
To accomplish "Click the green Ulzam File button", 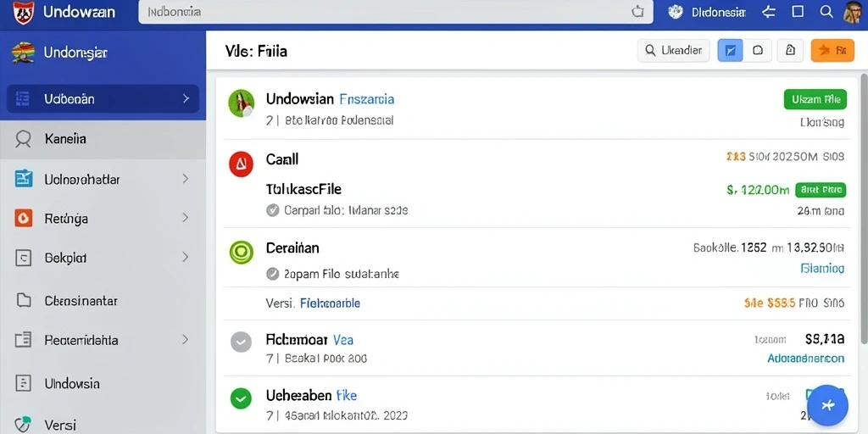I will 815,99.
